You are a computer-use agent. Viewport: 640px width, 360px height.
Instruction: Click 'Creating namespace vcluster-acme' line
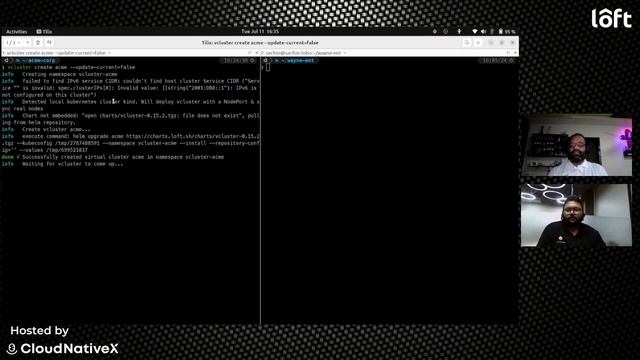69,74
